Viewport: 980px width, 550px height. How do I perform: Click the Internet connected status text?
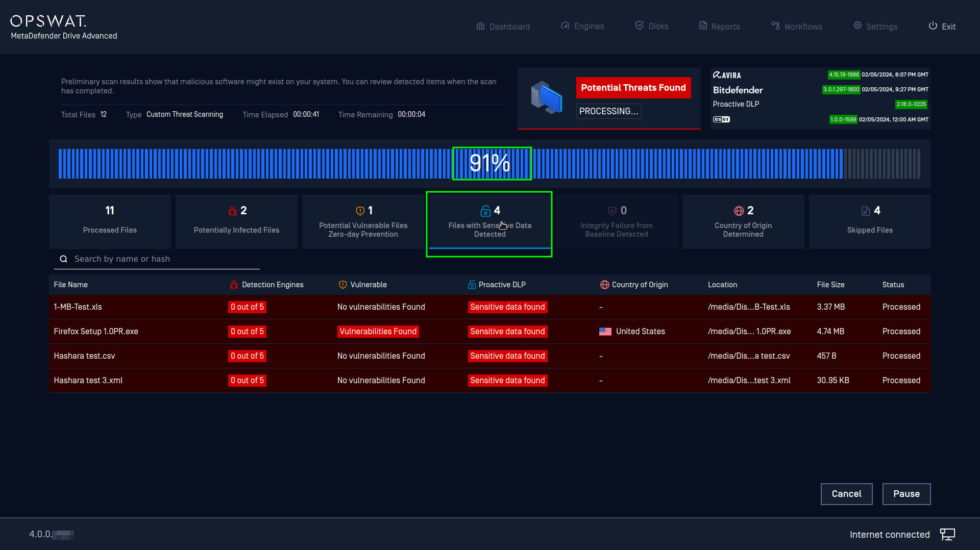point(890,535)
